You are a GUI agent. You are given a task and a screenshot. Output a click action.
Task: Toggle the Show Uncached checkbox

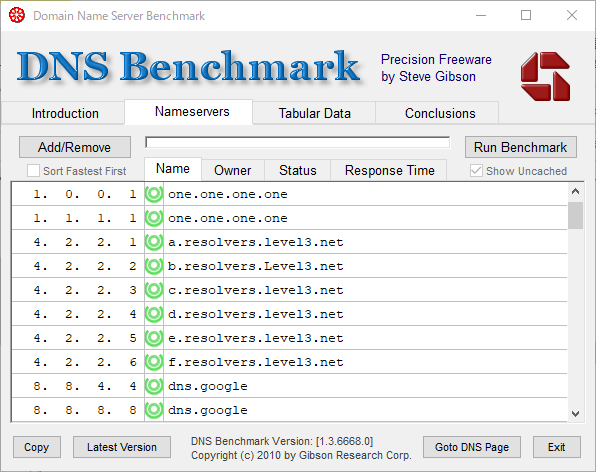click(476, 171)
